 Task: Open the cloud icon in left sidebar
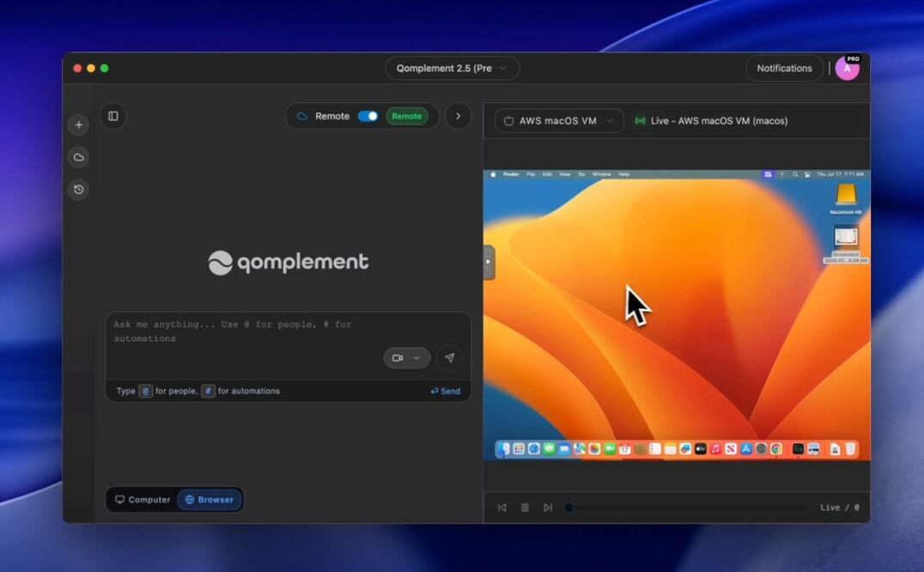coord(78,157)
